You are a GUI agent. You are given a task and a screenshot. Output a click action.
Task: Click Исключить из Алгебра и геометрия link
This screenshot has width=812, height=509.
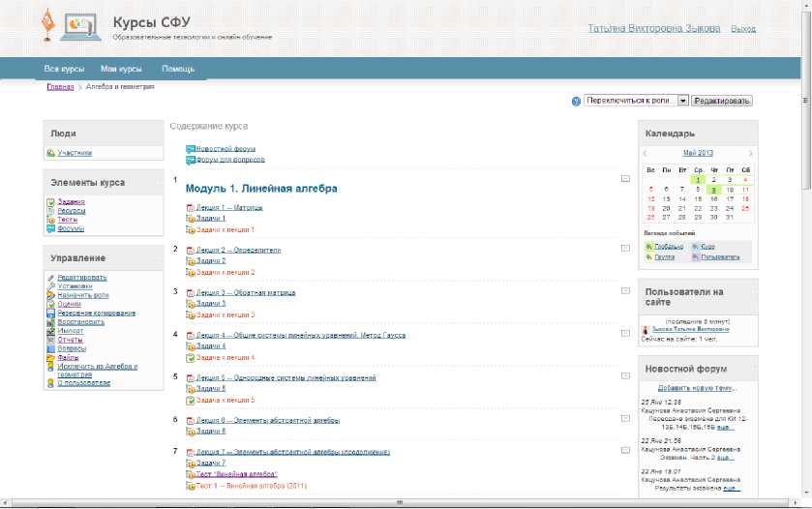(x=98, y=370)
